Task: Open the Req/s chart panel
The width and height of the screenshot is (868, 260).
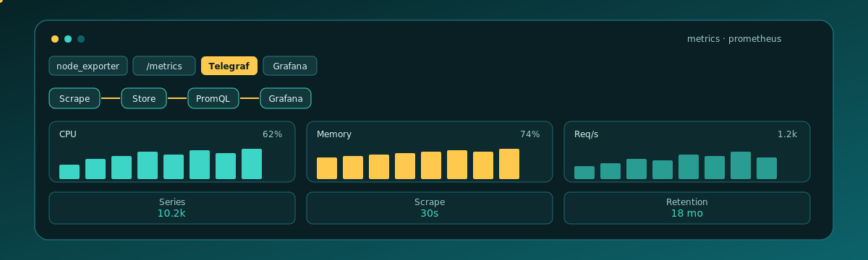Action: pos(687,152)
